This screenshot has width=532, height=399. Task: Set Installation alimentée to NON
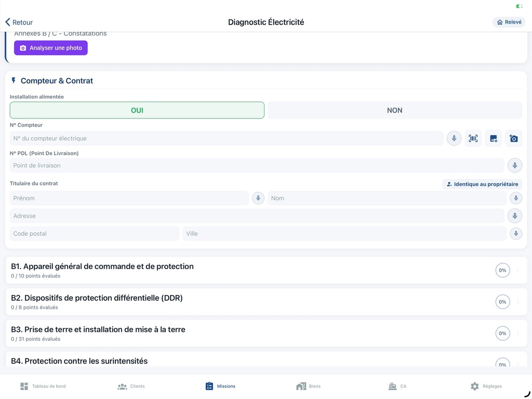point(394,110)
